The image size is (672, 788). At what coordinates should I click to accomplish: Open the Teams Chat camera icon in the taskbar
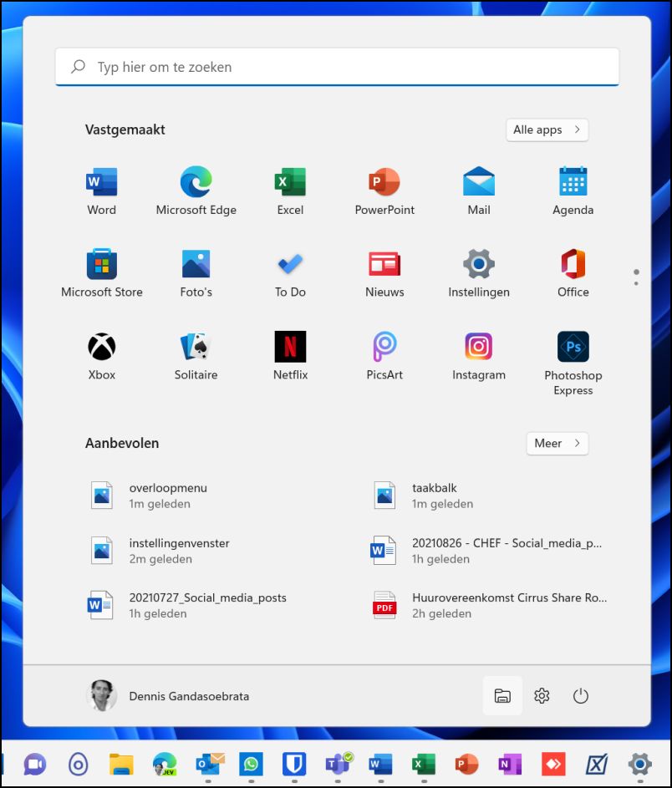35,765
